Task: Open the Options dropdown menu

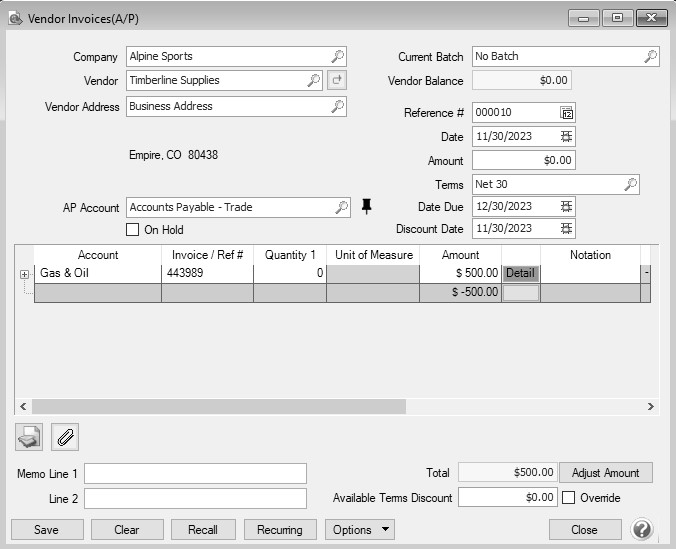Action: point(359,530)
